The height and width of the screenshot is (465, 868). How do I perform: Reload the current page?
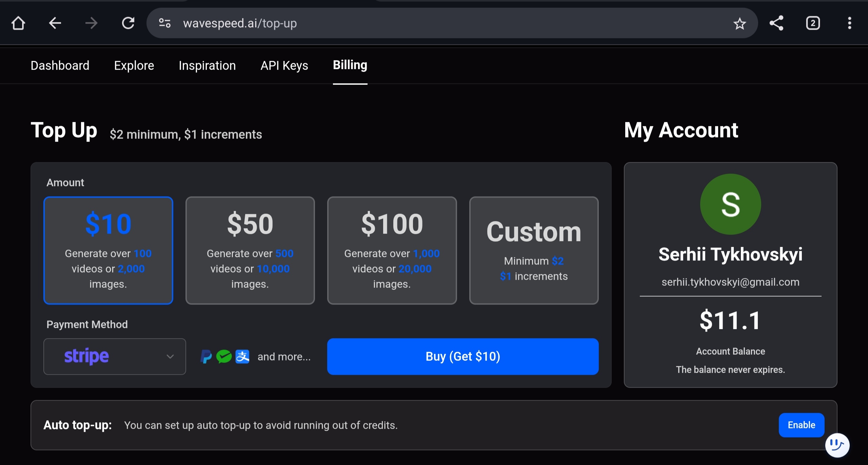tap(128, 23)
